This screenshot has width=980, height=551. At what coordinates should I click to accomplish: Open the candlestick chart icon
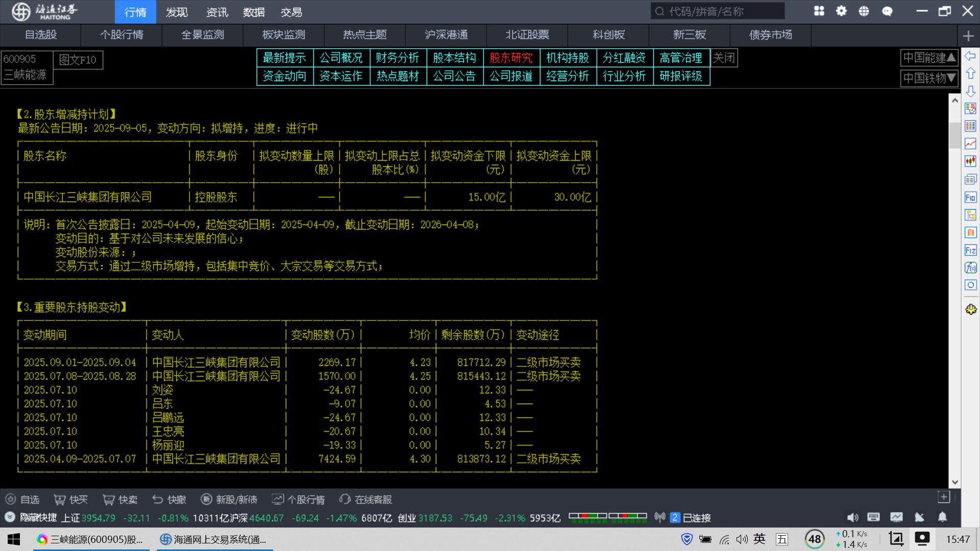point(970,162)
